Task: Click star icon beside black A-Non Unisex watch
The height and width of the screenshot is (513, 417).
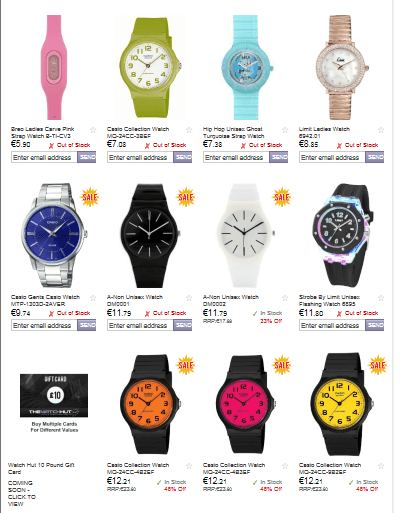Action: tap(189, 298)
